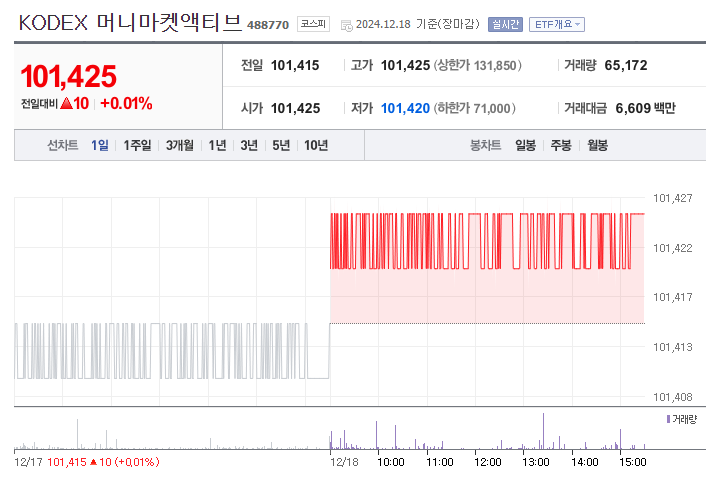Click the 101,408 price axis label
The height and width of the screenshot is (481, 706).
(x=673, y=397)
